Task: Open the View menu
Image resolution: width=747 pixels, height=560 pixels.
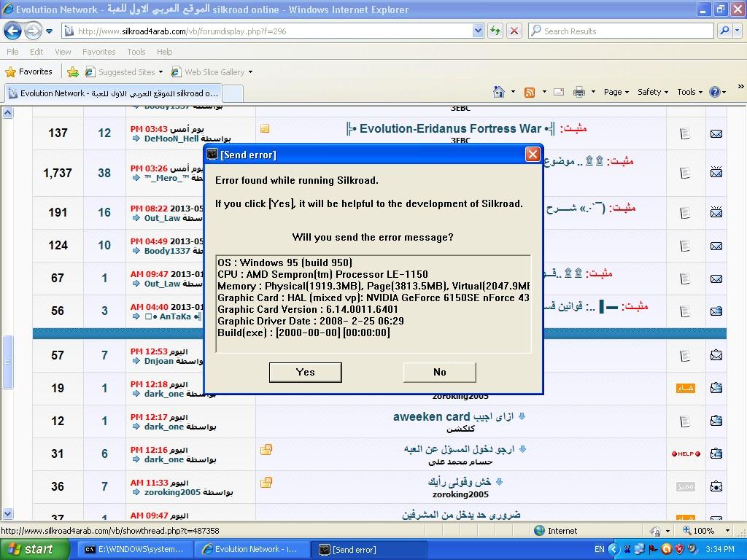Action: coord(63,52)
